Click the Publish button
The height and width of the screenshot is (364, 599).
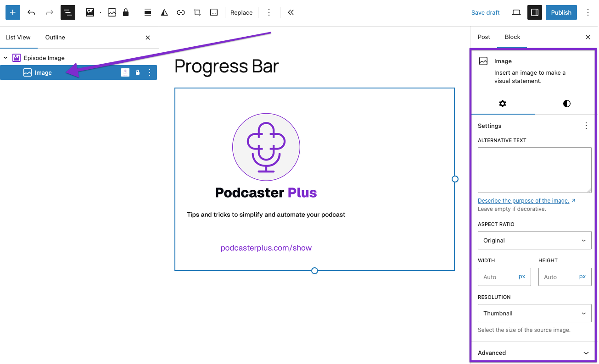click(x=561, y=12)
